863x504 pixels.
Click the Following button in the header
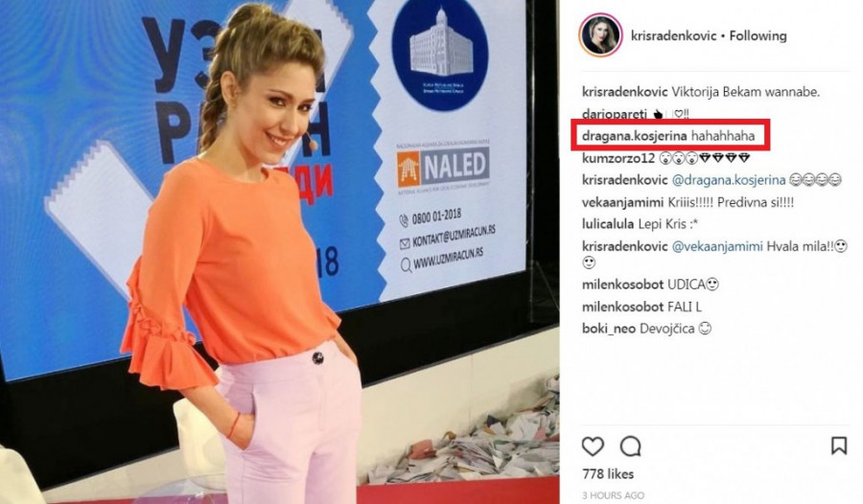[x=758, y=35]
